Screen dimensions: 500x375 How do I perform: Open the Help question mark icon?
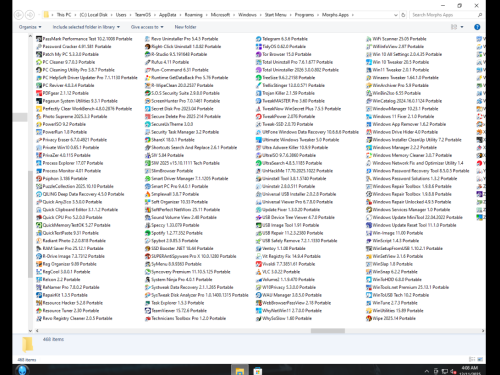click(477, 27)
